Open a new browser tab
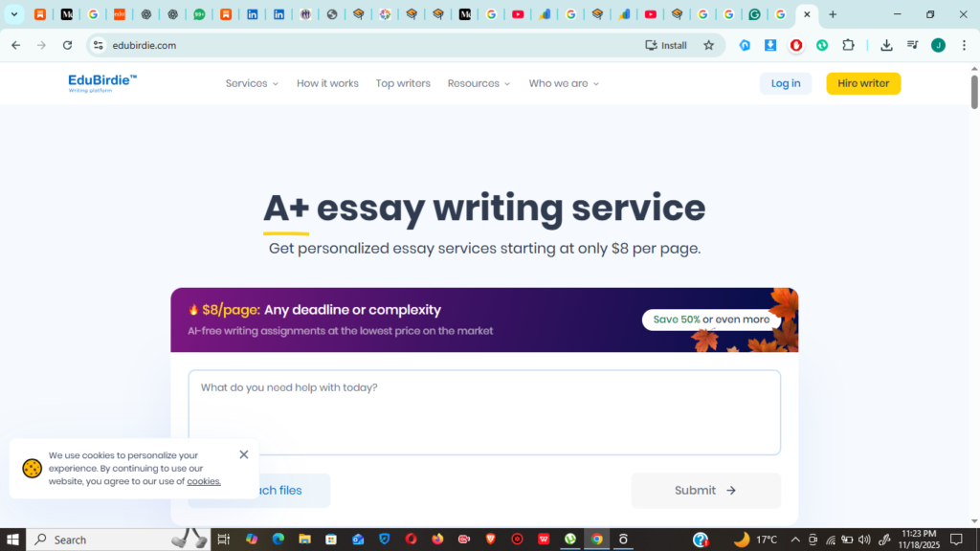 pos(833,14)
